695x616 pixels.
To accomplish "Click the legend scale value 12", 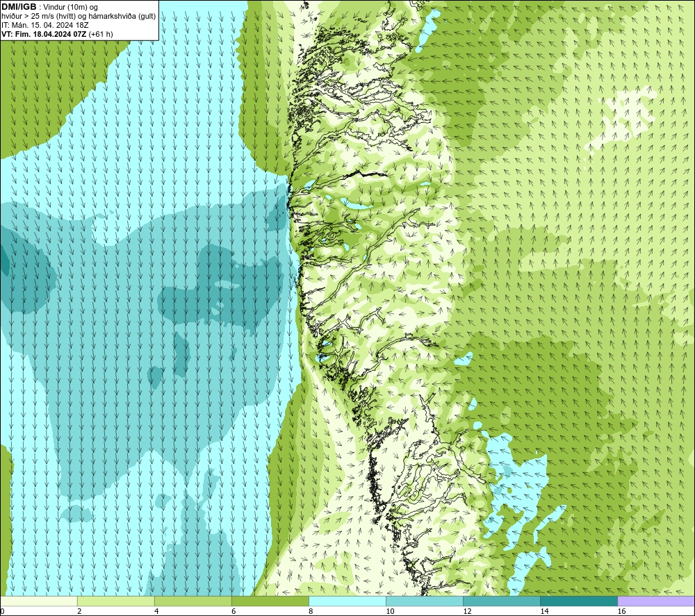I will [x=467, y=611].
